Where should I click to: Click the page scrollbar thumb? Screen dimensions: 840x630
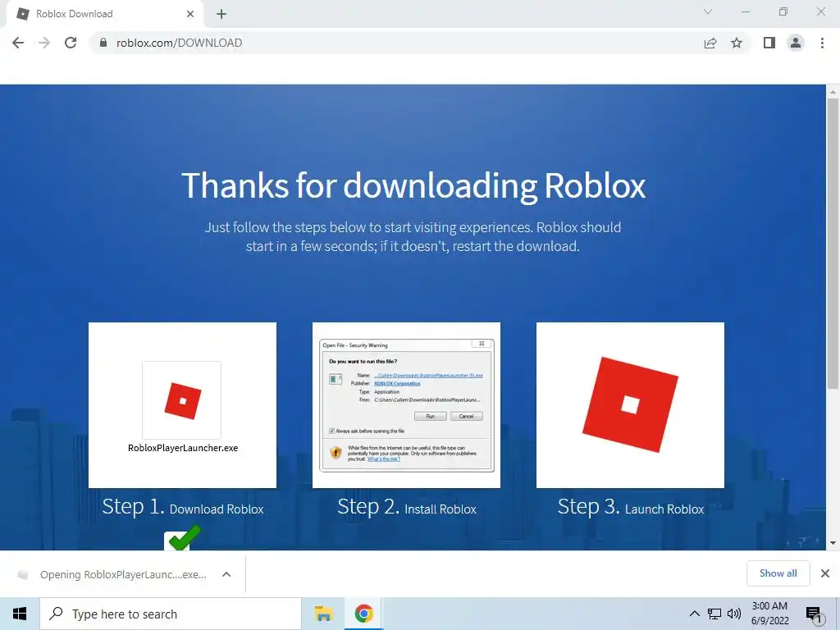click(x=833, y=244)
